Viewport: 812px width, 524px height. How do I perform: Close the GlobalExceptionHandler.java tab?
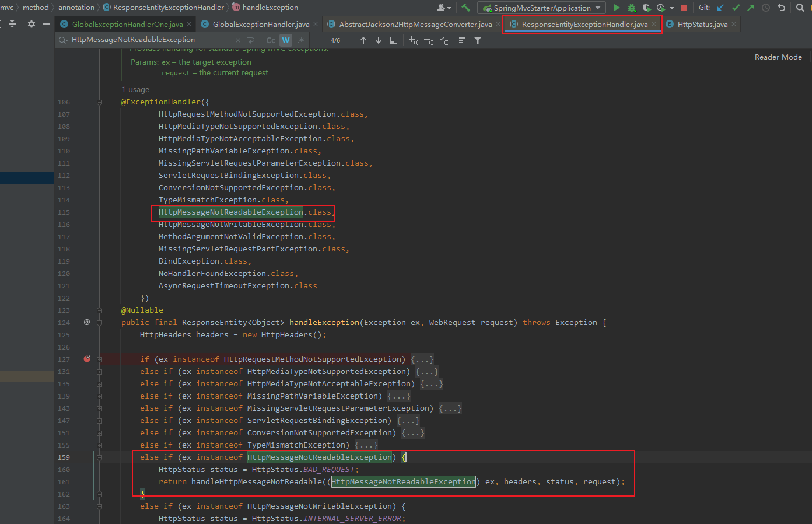[316, 24]
